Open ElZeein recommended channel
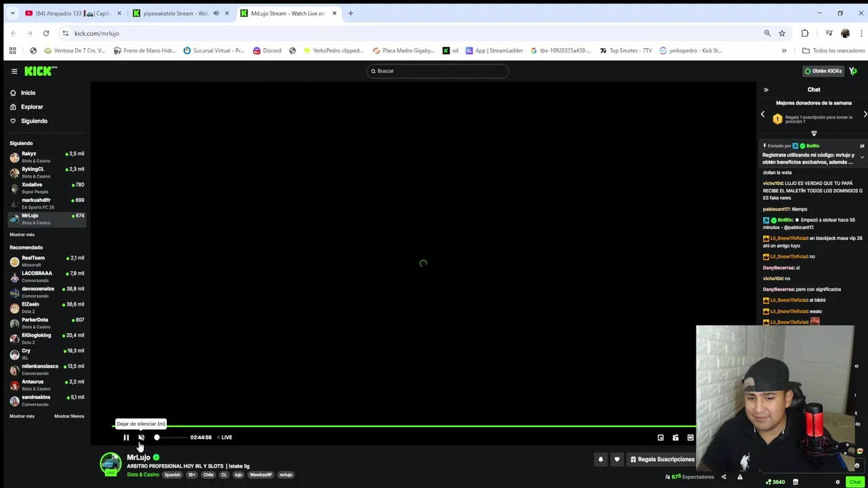 tap(47, 308)
